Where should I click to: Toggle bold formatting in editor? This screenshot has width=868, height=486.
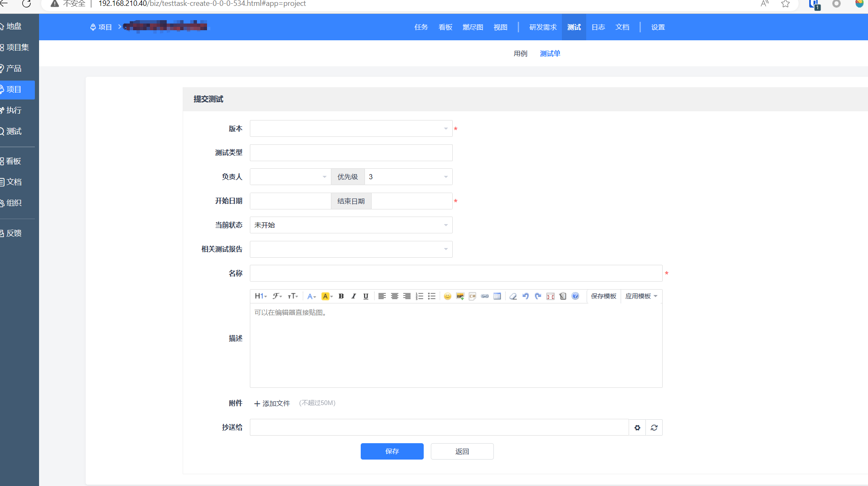(x=341, y=296)
